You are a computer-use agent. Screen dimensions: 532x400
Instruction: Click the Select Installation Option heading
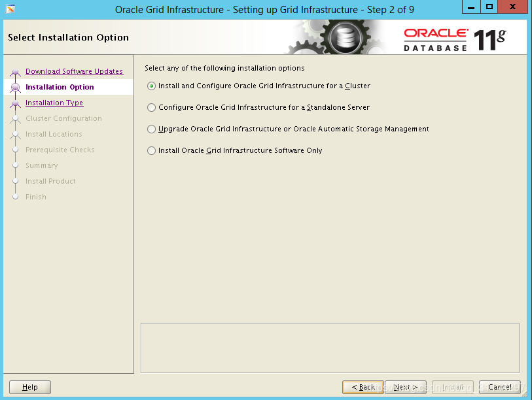tap(68, 37)
